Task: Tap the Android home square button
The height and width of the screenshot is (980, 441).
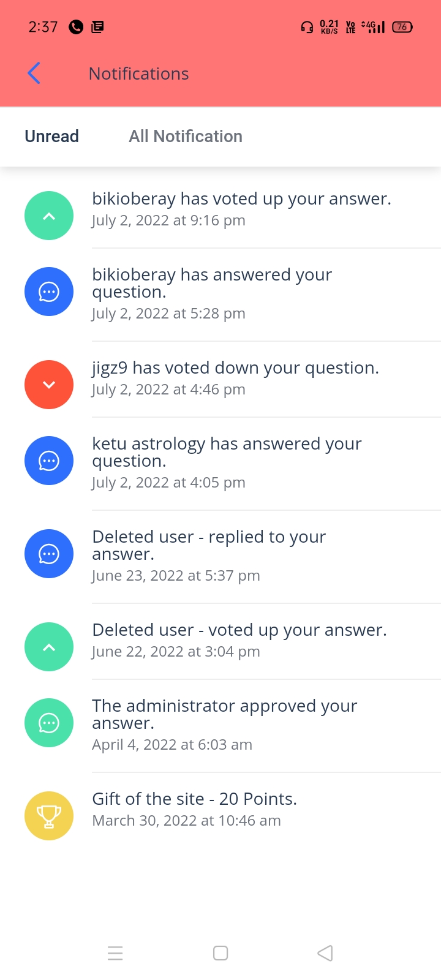Action: (221, 953)
